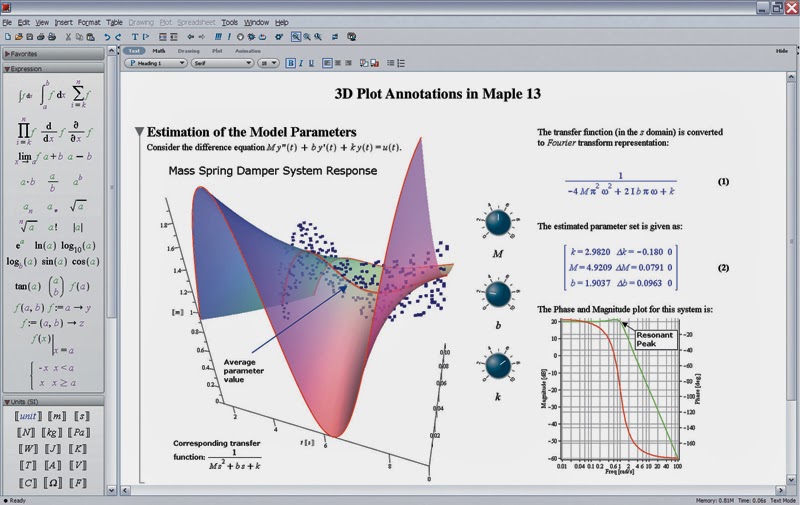
Task: Center align the text
Action: [338, 63]
